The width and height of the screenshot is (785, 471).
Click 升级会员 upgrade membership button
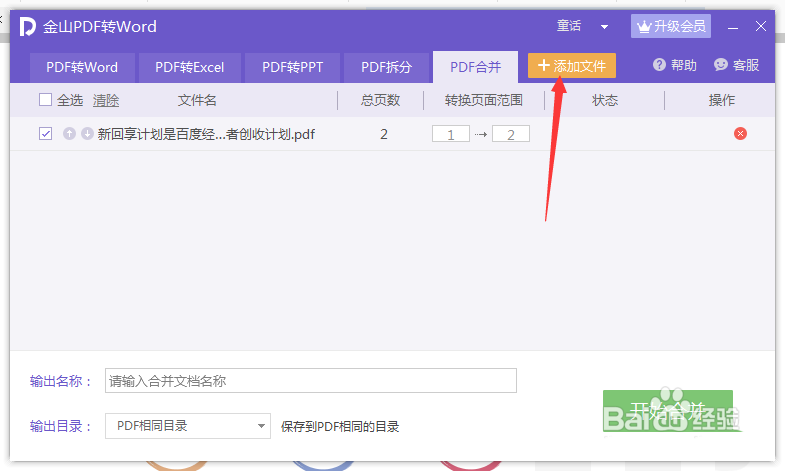[x=671, y=26]
